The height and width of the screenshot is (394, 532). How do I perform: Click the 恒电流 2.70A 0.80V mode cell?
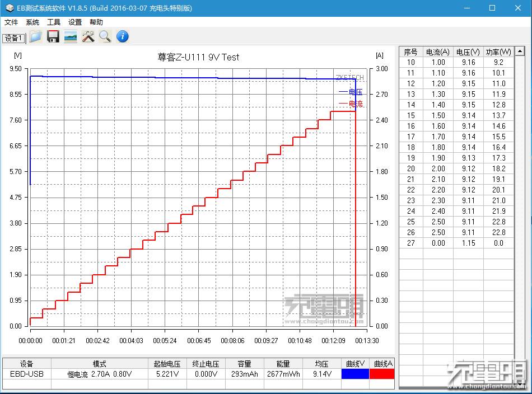(x=100, y=374)
